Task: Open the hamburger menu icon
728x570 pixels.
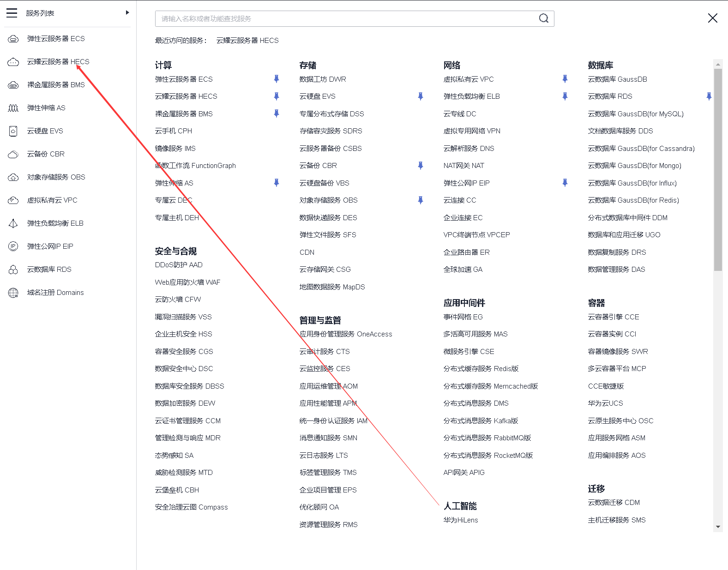Action: (x=12, y=13)
